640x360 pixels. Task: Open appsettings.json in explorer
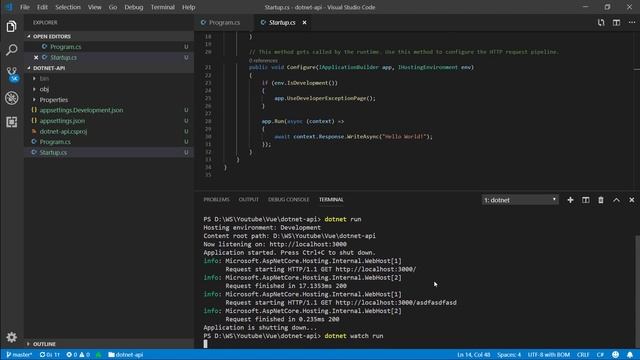tap(108, 121)
